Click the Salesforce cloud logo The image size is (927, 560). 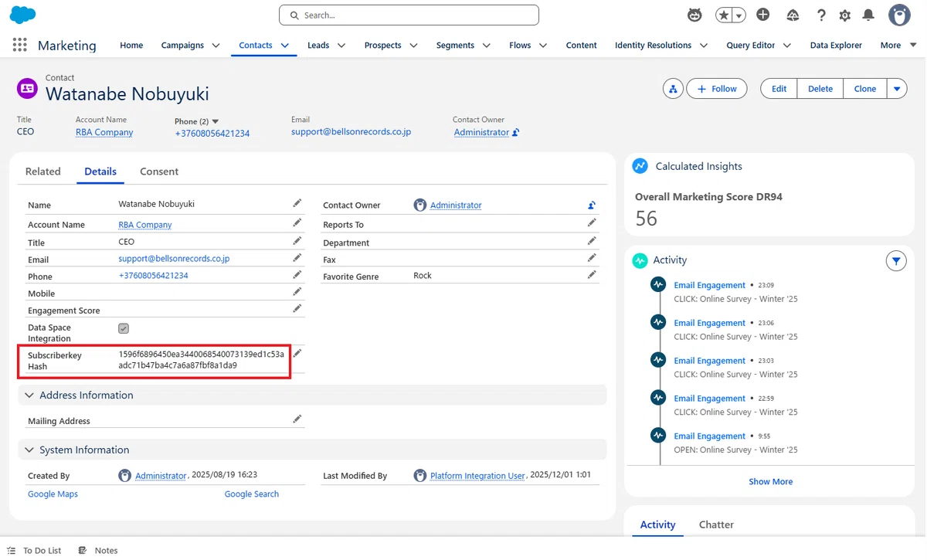tap(23, 15)
